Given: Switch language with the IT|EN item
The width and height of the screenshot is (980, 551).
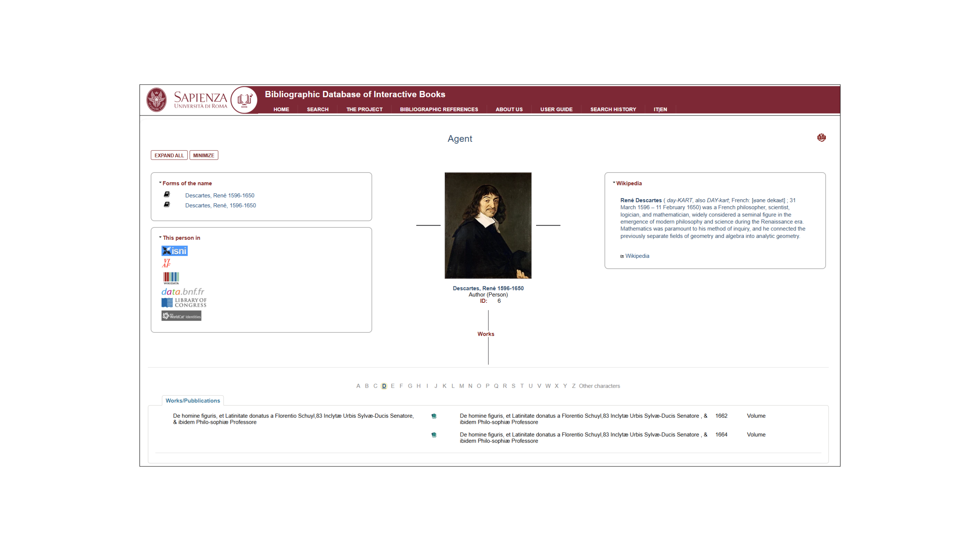Looking at the screenshot, I should pos(660,109).
